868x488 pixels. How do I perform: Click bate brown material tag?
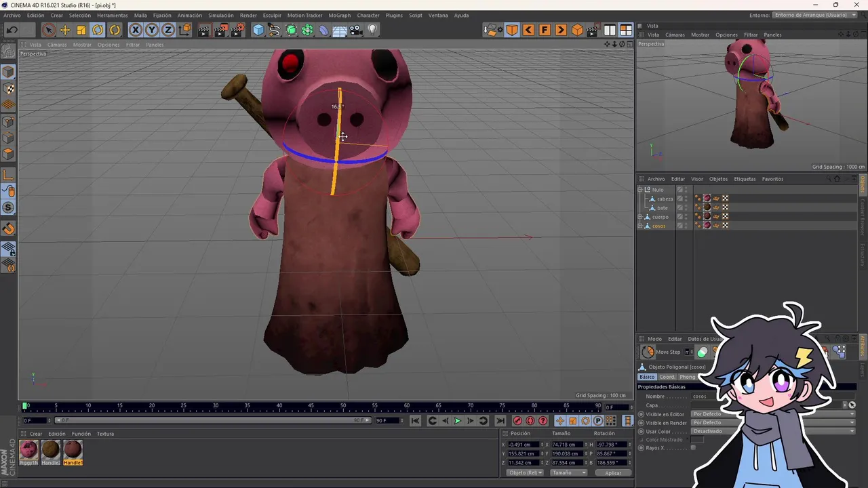pos(707,207)
